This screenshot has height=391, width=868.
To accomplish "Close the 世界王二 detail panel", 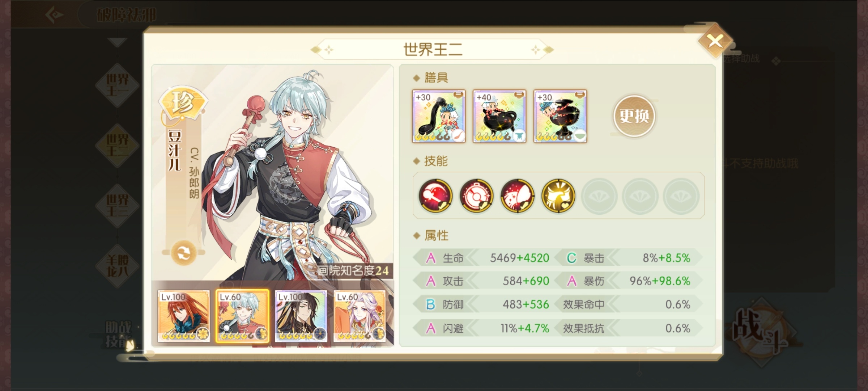I will click(x=715, y=41).
